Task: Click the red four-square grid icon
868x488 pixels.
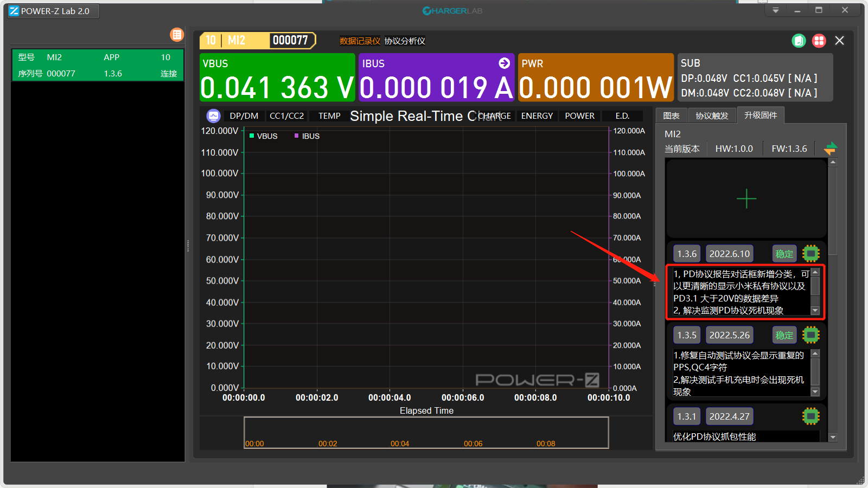Action: coord(819,41)
